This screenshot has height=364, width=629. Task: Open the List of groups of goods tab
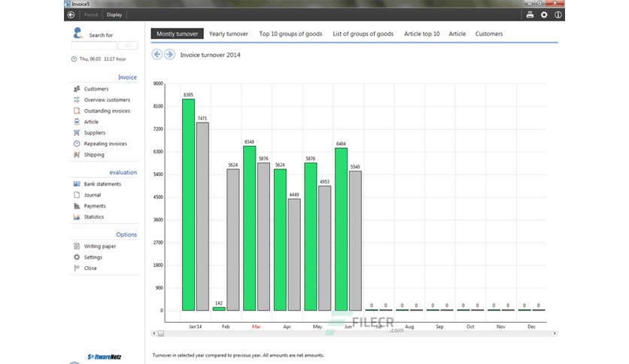coord(363,34)
